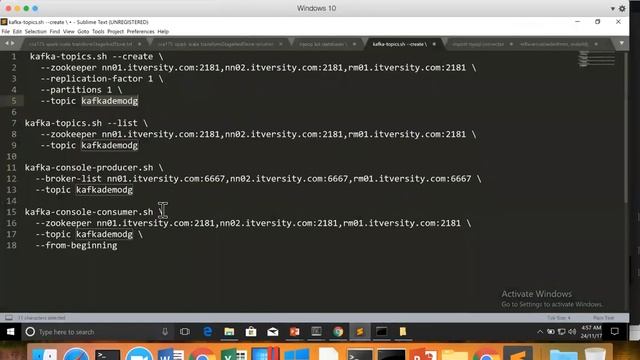Open the Trash in the macOS Dock
The image size is (640, 360).
coord(595,354)
